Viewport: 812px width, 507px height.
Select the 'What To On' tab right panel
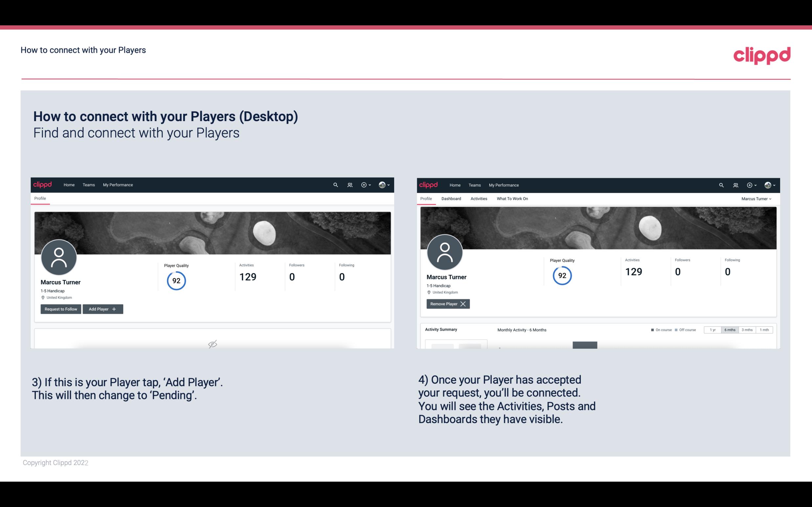pyautogui.click(x=511, y=199)
